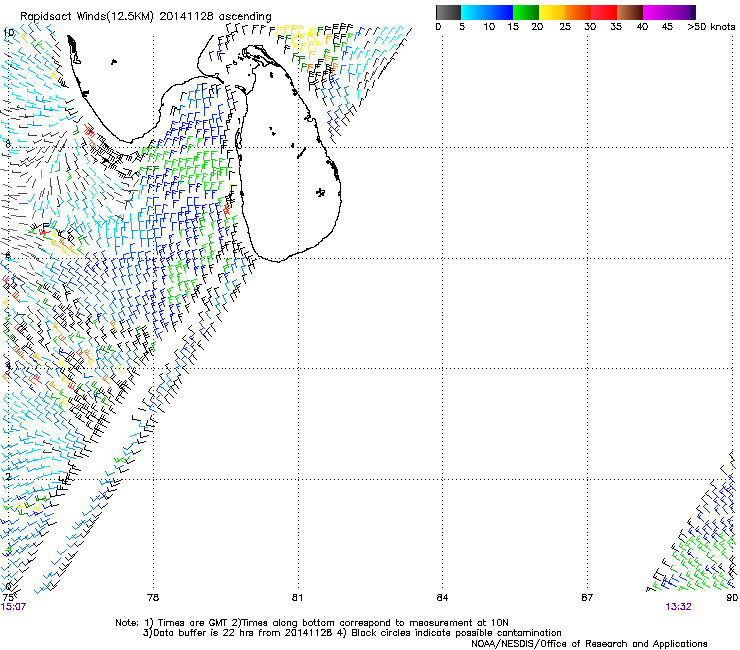Click the magenta-purple 40-50 knots legend band

point(669,12)
